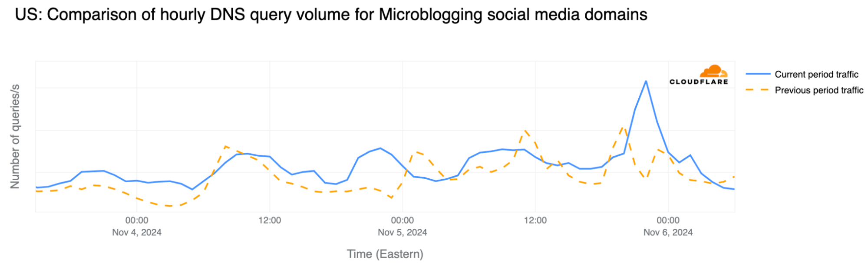
Task: Click the 00:00 tick above Nov 5
Action: (x=403, y=220)
